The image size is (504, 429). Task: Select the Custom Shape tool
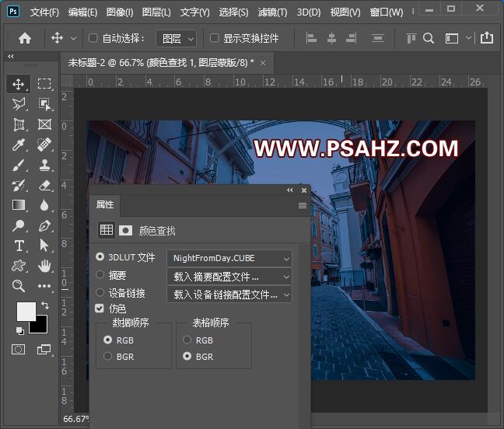(x=19, y=266)
